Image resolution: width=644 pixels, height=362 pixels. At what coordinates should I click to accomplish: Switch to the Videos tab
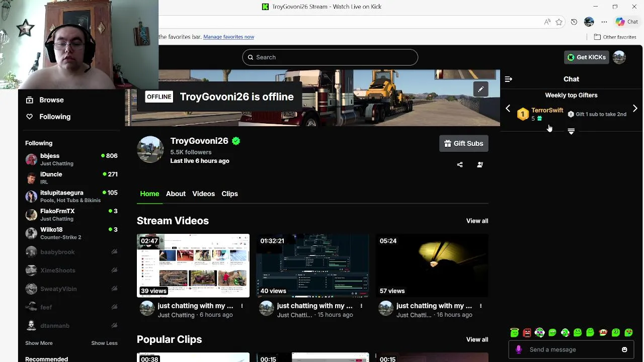pos(203,194)
